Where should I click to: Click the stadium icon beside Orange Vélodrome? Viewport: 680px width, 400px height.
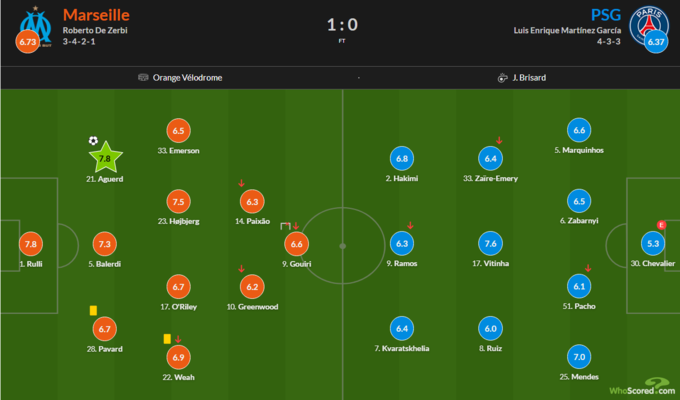tap(143, 77)
